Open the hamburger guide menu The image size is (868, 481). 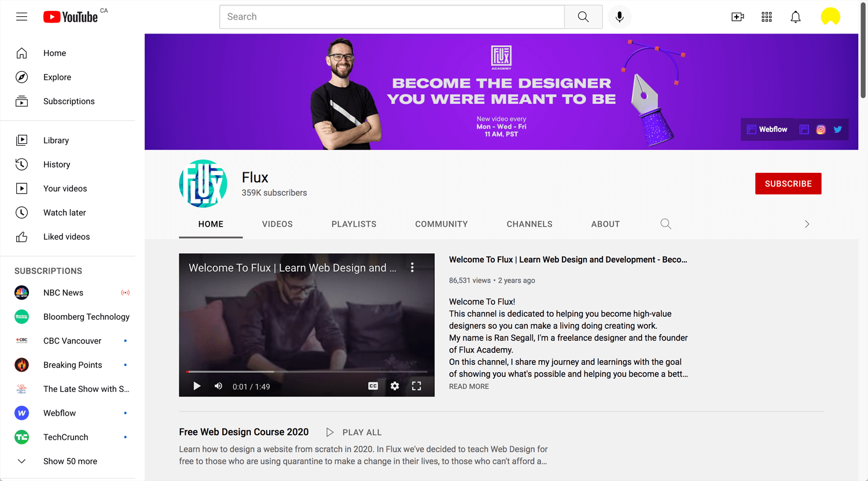21,17
